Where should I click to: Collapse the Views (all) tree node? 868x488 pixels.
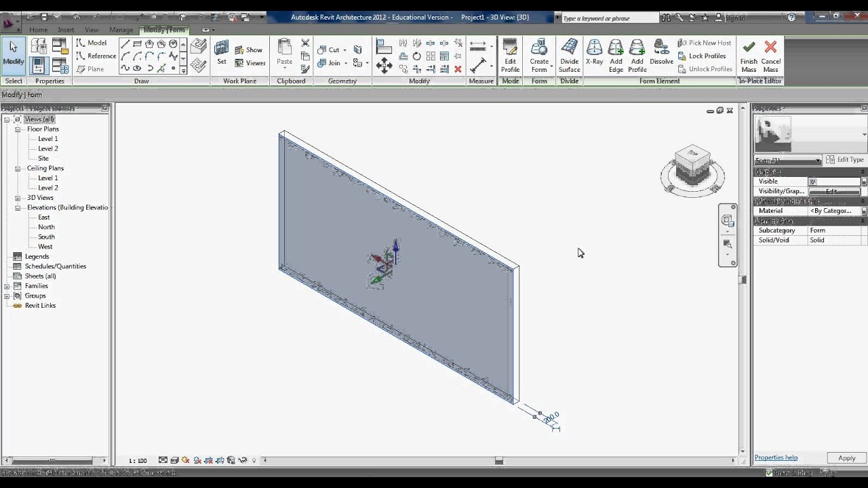7,119
